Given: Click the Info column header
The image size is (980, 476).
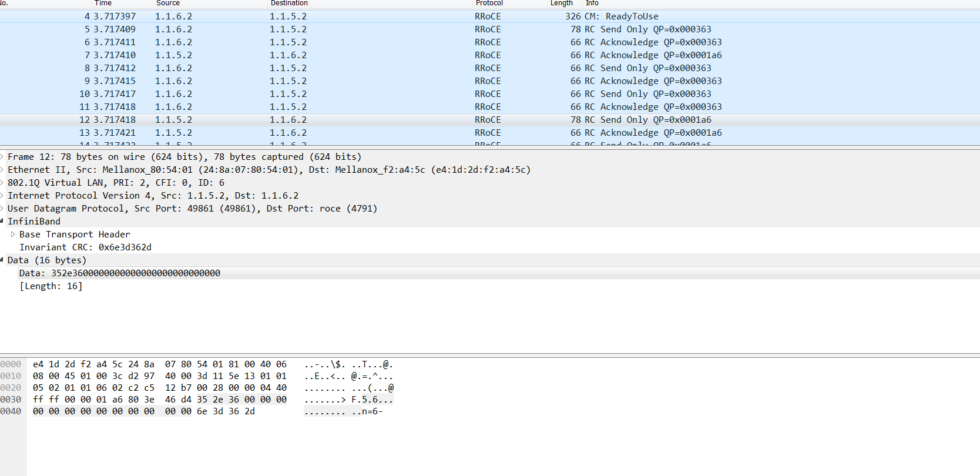Looking at the screenshot, I should 592,4.
